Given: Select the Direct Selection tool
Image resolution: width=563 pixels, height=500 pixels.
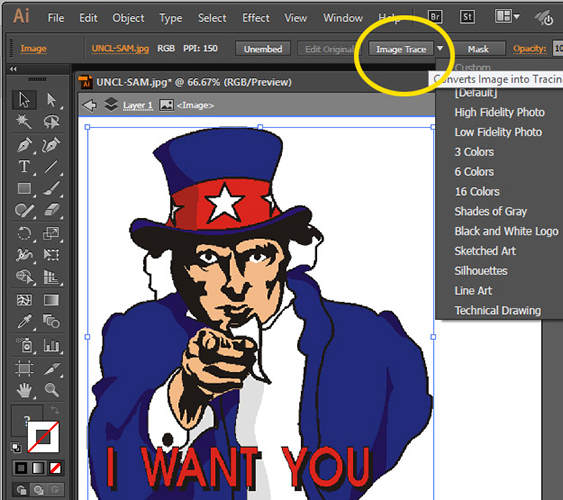Looking at the screenshot, I should point(51,100).
